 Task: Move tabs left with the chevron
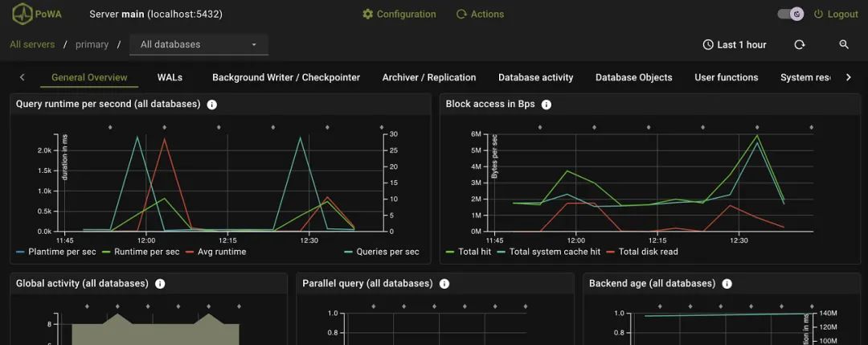(23, 77)
